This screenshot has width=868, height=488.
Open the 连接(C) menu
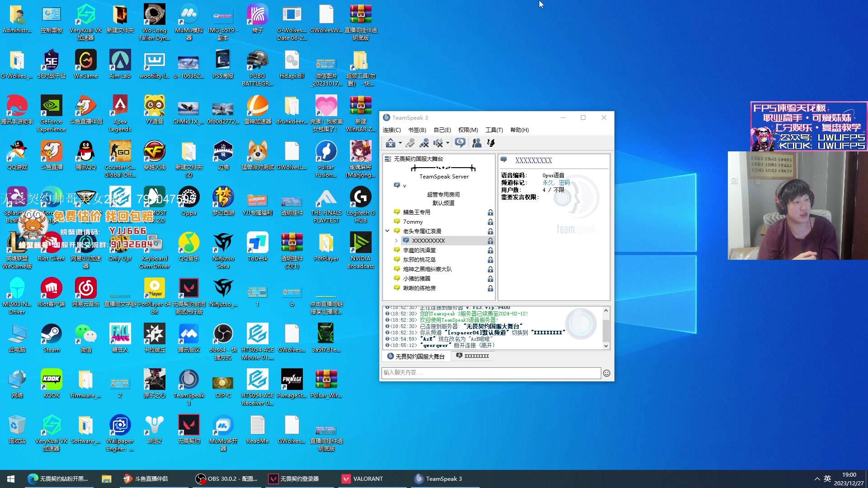392,130
